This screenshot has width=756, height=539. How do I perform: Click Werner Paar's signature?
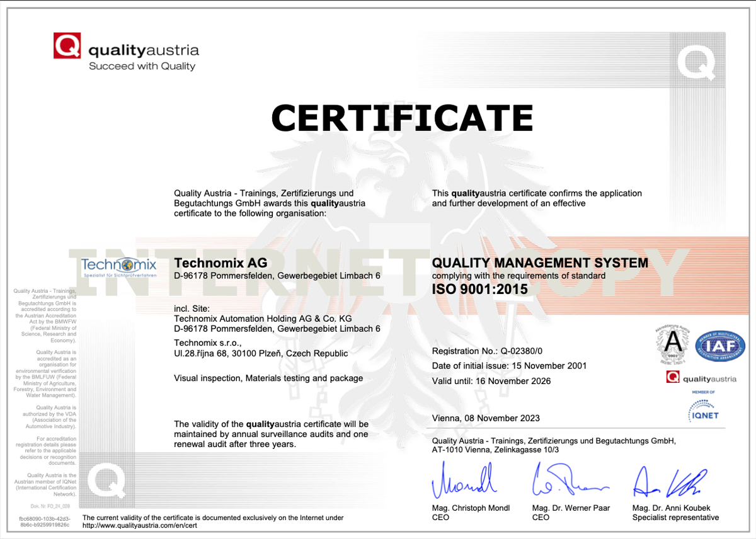(x=570, y=480)
